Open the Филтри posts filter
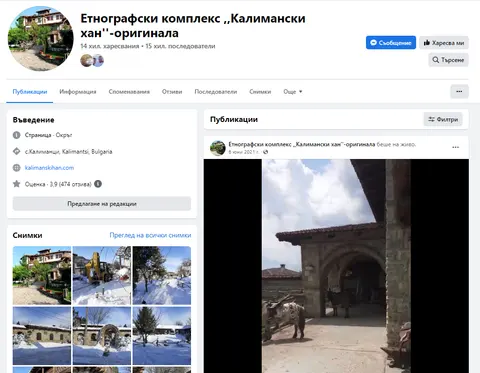Screen dimensions: 480x373 point(443,119)
